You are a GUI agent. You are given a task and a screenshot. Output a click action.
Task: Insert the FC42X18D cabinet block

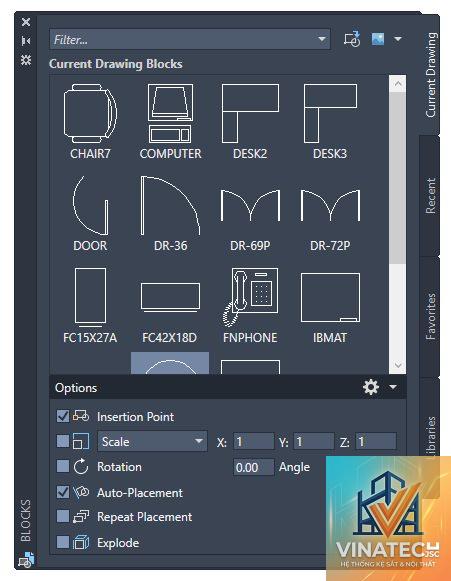pyautogui.click(x=170, y=297)
